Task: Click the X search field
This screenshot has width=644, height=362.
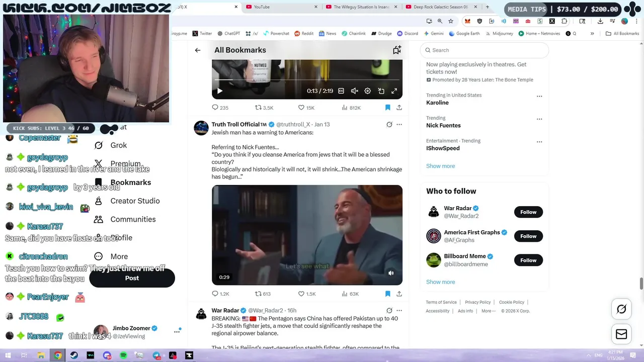Action: point(485,50)
